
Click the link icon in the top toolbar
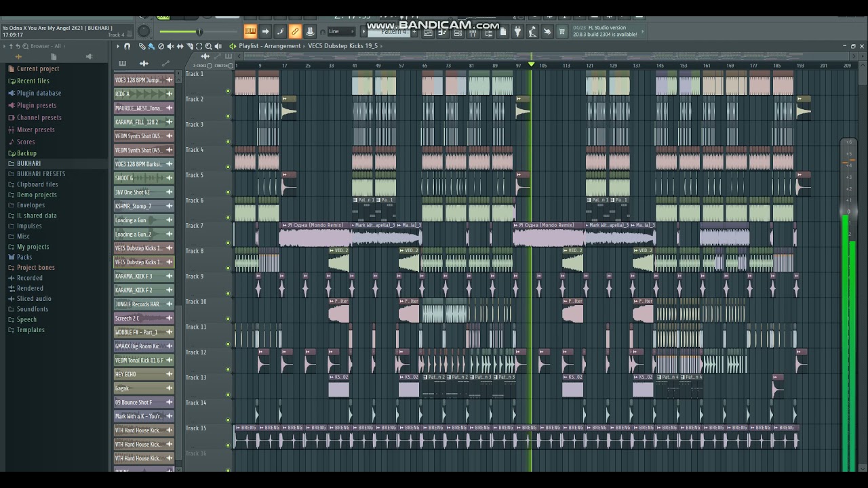pos(295,31)
